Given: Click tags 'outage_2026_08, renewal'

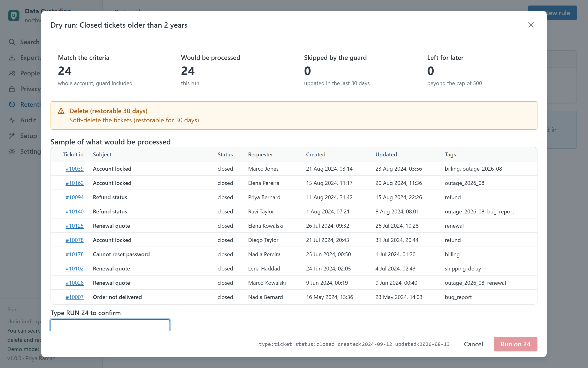Looking at the screenshot, I should 475,283.
